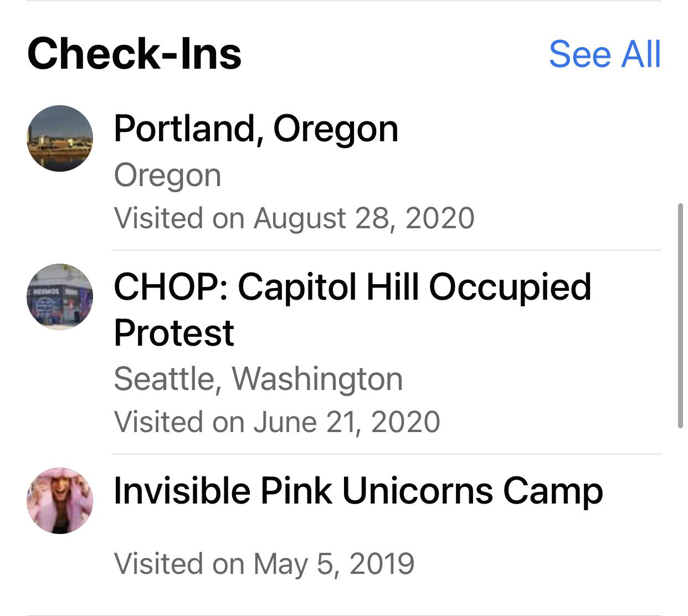Open the CHOP protest check-in photo
Screen dimensions: 688x616
click(60, 297)
